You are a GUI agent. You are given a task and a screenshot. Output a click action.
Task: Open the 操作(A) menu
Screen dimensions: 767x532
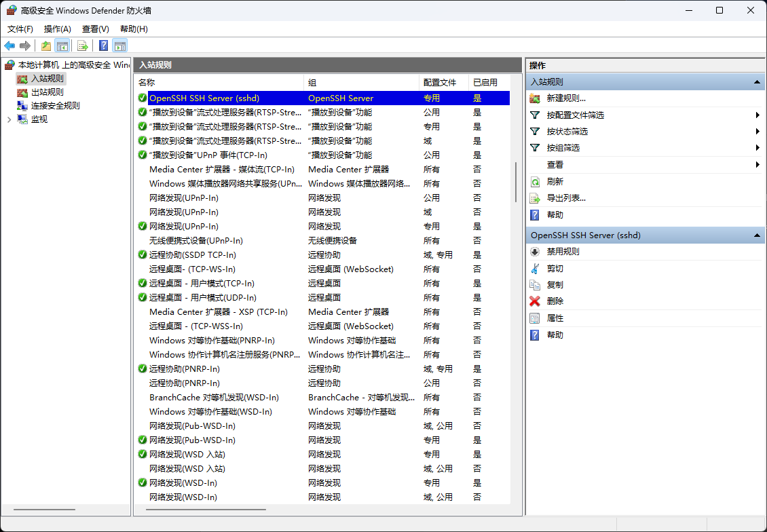click(x=57, y=29)
